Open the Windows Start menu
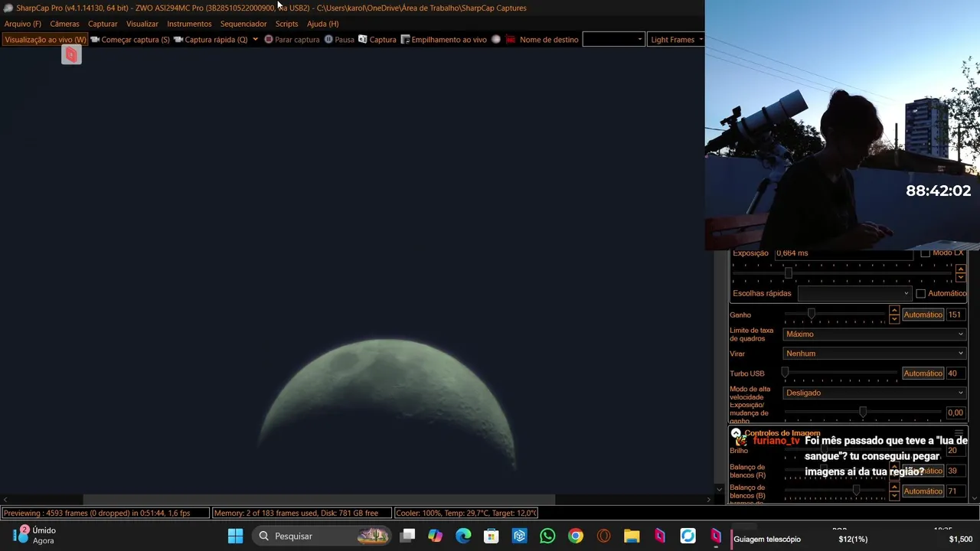Image resolution: width=980 pixels, height=551 pixels. 235,536
